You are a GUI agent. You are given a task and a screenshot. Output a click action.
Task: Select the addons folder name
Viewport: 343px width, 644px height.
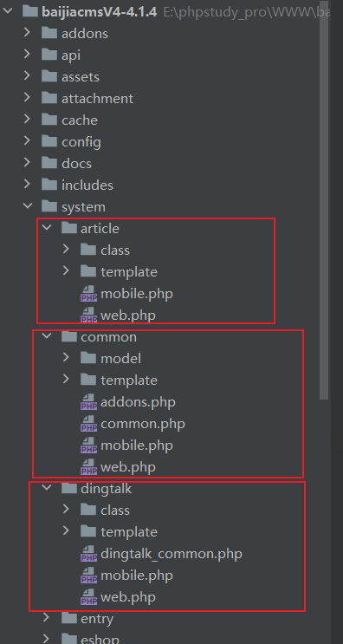coord(85,33)
